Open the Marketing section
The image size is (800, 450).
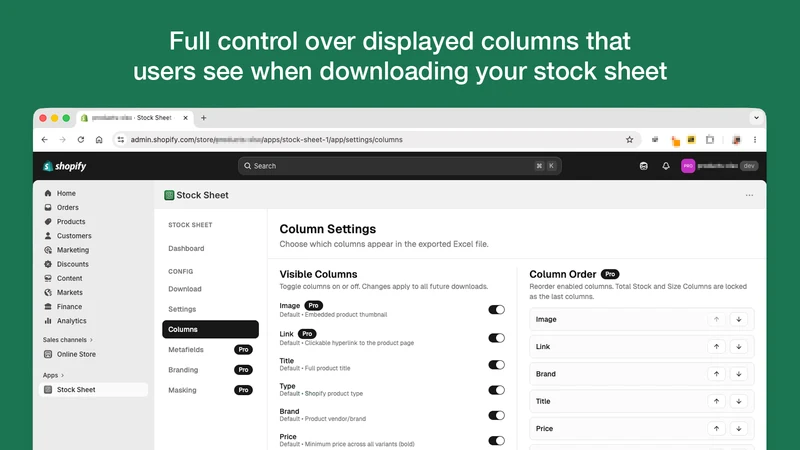pos(72,250)
